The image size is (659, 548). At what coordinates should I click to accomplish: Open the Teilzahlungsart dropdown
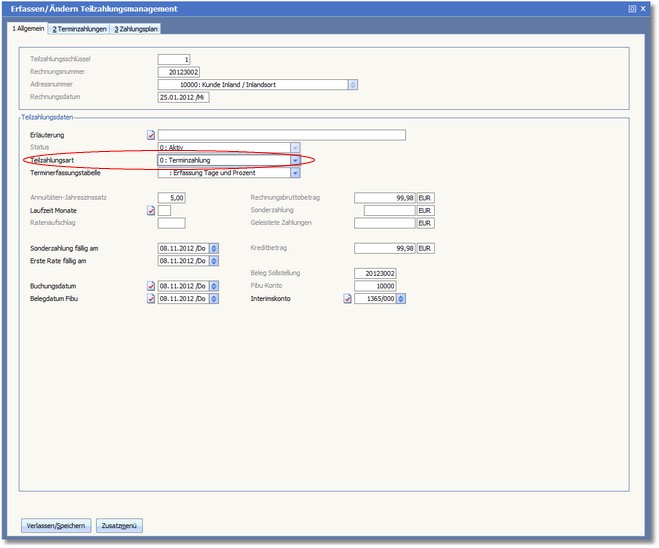pos(295,160)
